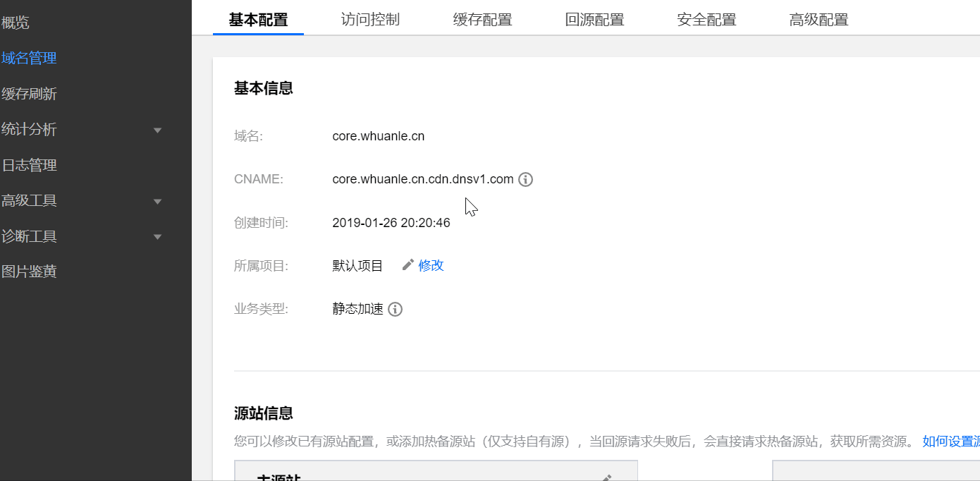980x481 pixels.
Task: Select the 回源配置 tab
Action: tap(594, 19)
